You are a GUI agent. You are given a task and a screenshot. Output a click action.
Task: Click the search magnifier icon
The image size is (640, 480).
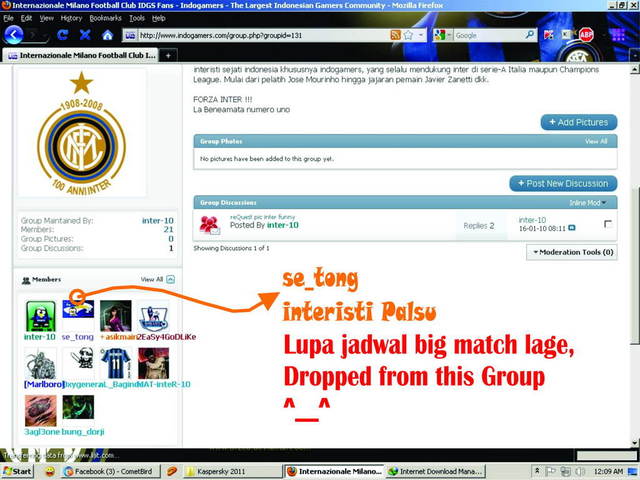coord(529,35)
